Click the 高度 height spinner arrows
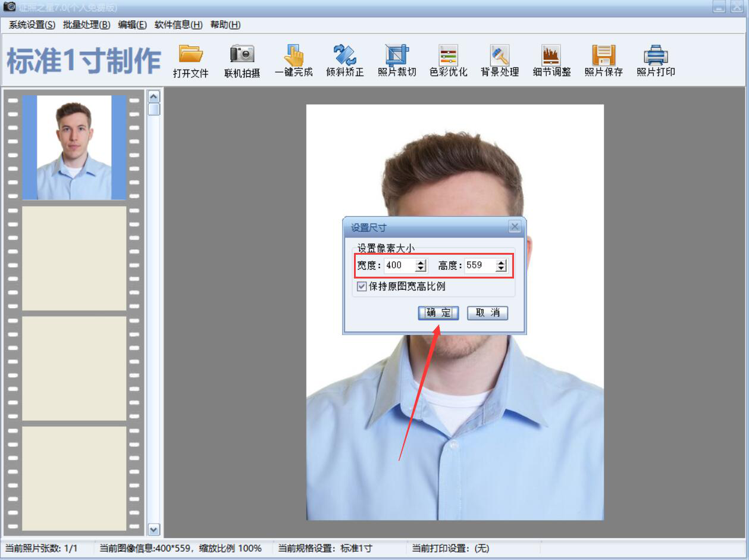This screenshot has width=749, height=560. point(502,265)
